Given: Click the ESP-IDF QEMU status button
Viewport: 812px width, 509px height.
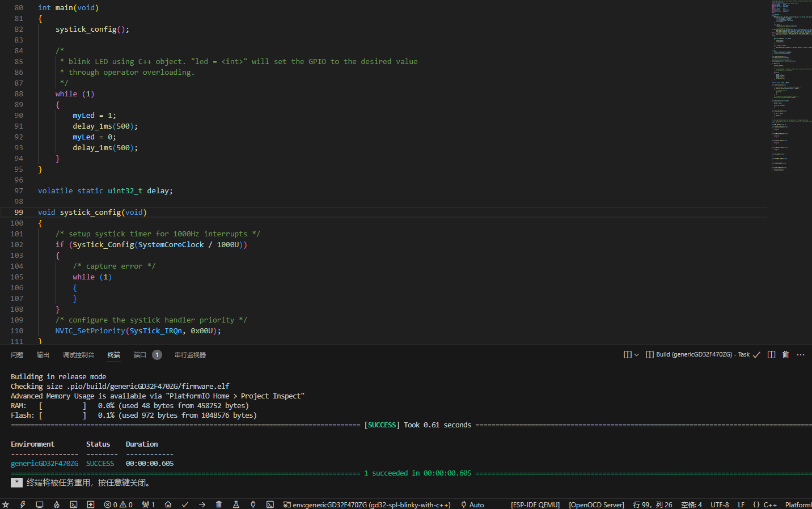Looking at the screenshot, I should (x=535, y=504).
